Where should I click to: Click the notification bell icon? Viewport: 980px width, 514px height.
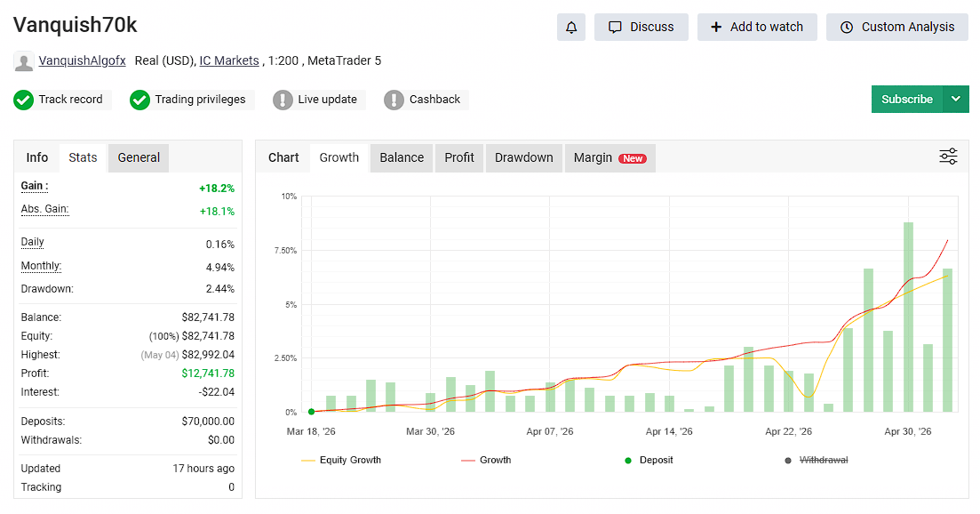pos(571,27)
